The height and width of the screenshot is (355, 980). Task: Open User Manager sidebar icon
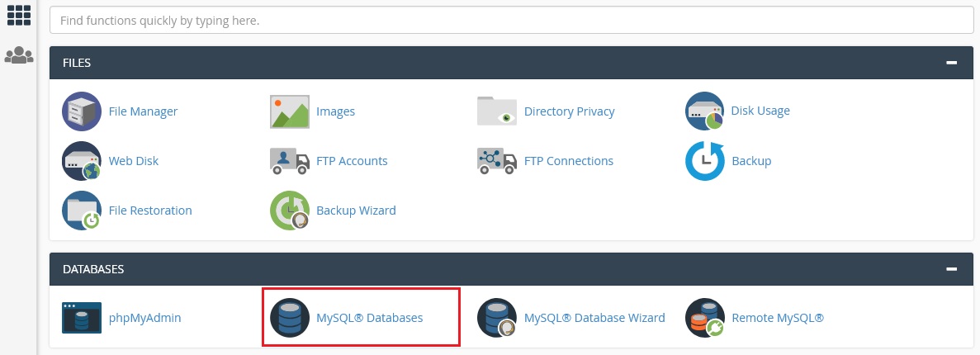[x=19, y=55]
